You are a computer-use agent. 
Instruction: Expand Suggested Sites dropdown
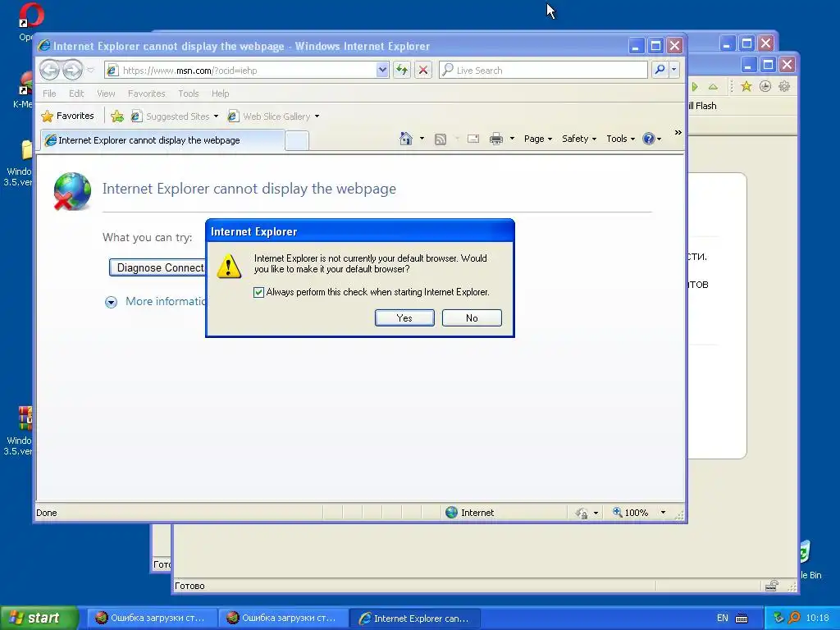[x=216, y=116]
